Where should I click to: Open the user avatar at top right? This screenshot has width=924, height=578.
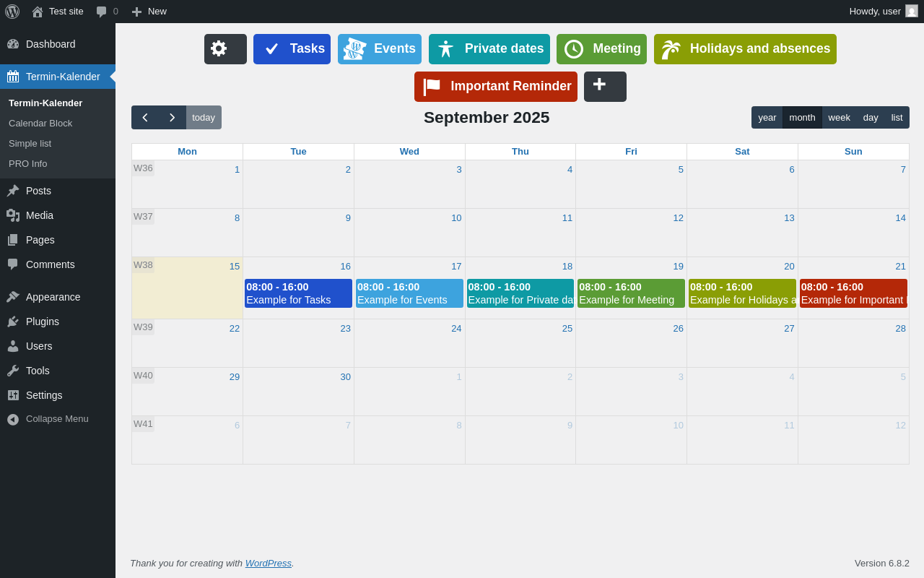point(912,11)
